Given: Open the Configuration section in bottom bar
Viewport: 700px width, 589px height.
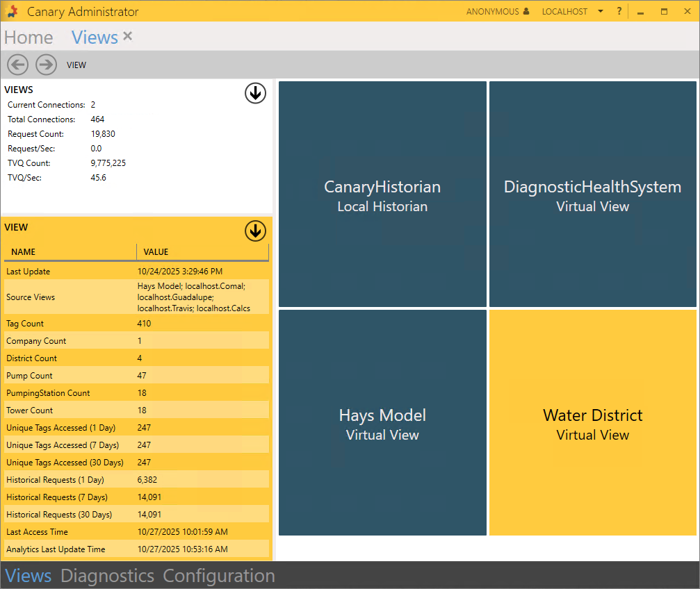Looking at the screenshot, I should pos(219,576).
